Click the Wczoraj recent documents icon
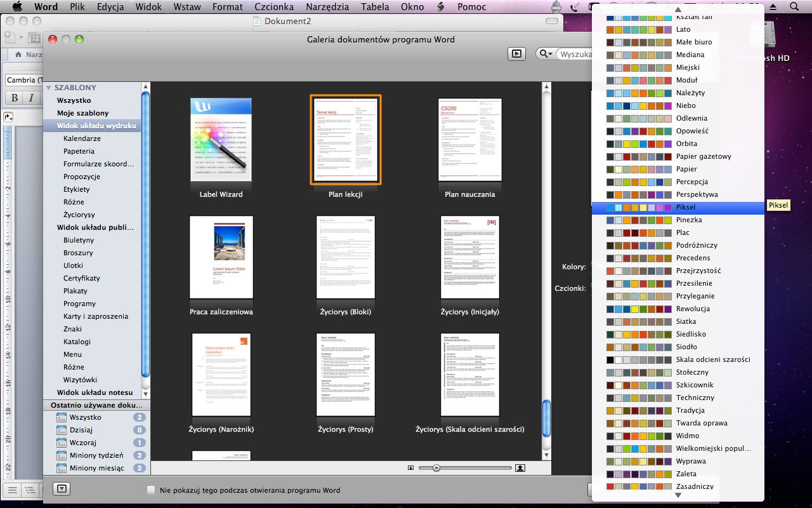 pyautogui.click(x=62, y=443)
